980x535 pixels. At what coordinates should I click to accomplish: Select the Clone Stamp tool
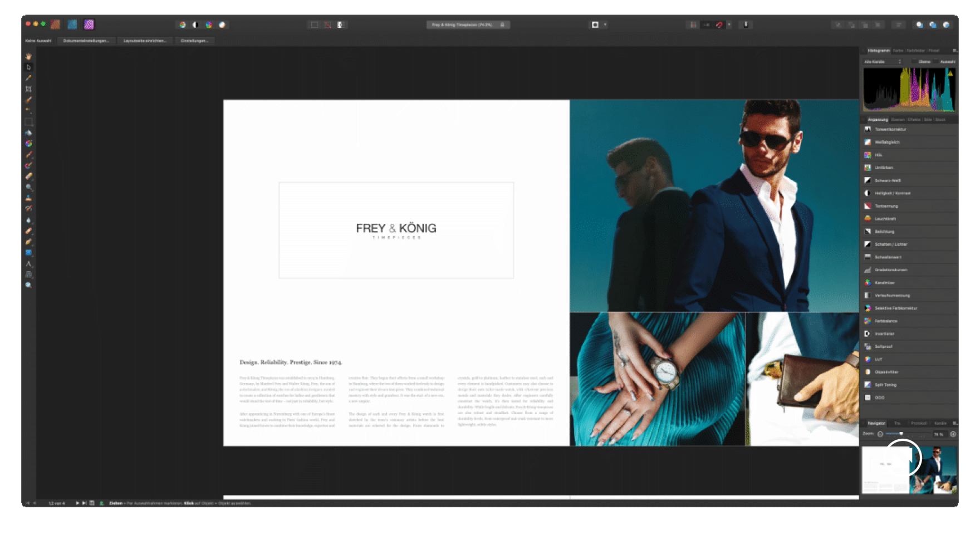pos(28,198)
